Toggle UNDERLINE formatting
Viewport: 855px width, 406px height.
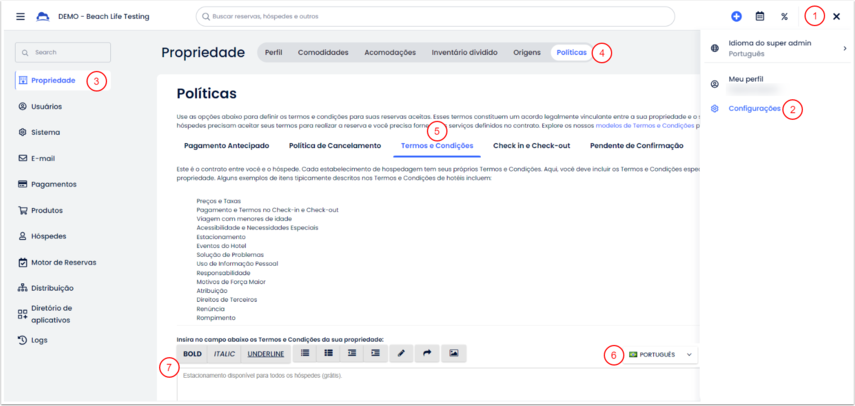pos(266,354)
